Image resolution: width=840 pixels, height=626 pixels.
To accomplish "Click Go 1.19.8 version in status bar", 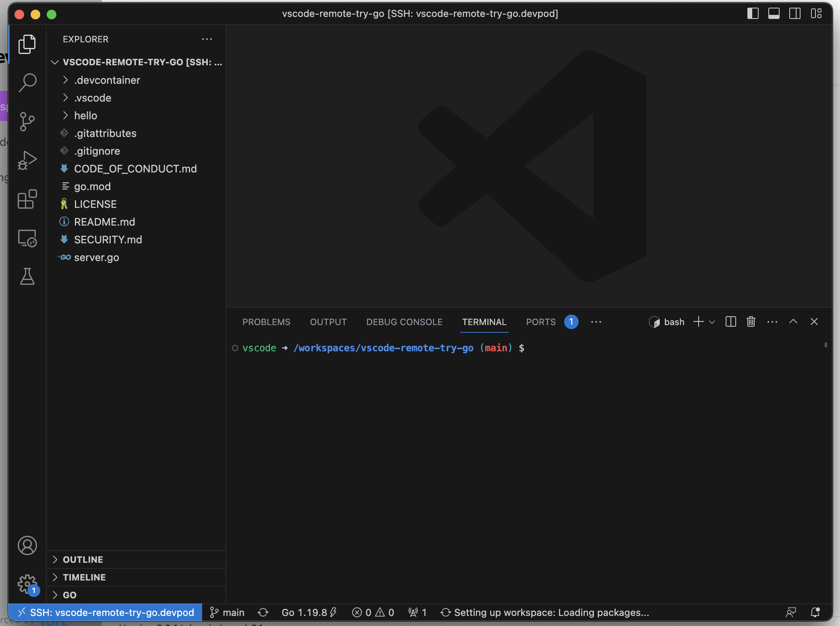I will tap(308, 612).
